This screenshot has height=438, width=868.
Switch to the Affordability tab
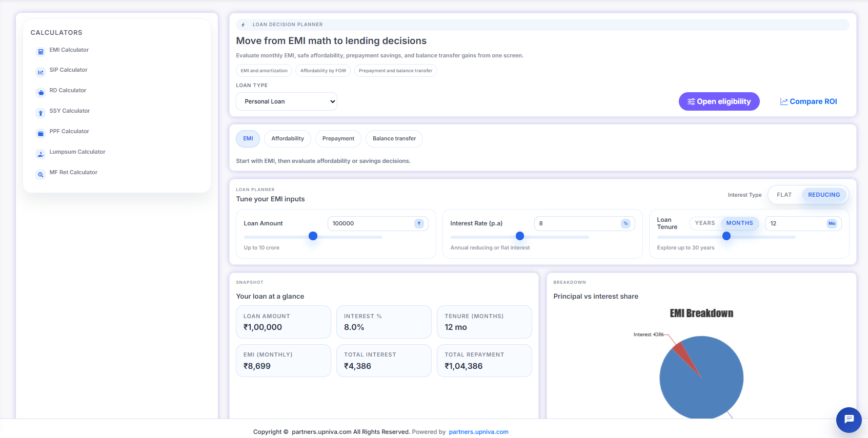click(x=288, y=139)
